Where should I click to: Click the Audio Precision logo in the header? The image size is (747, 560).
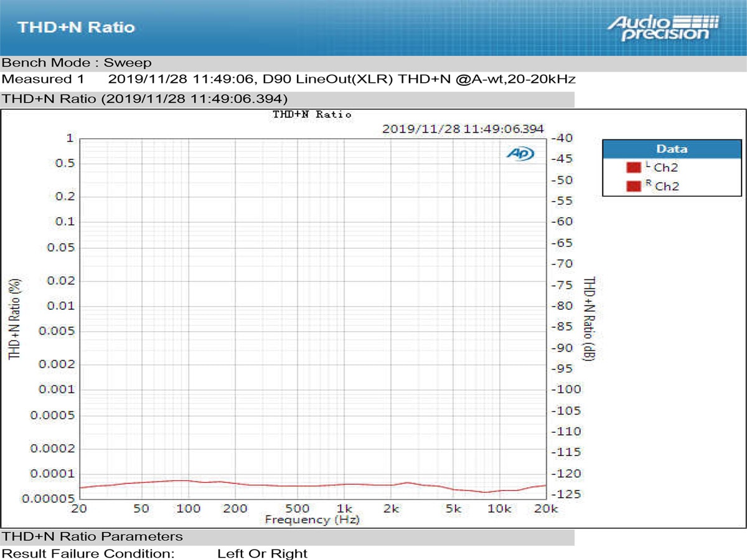(x=662, y=27)
